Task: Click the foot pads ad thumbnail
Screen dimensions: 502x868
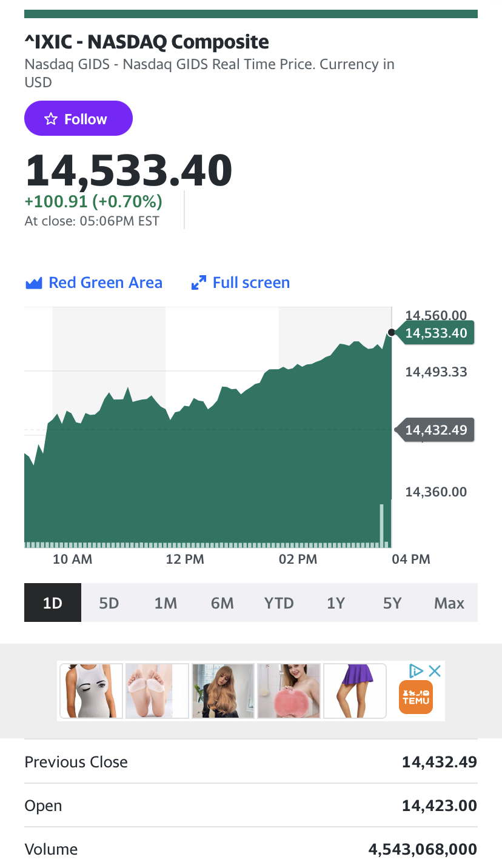Action: pyautogui.click(x=157, y=691)
